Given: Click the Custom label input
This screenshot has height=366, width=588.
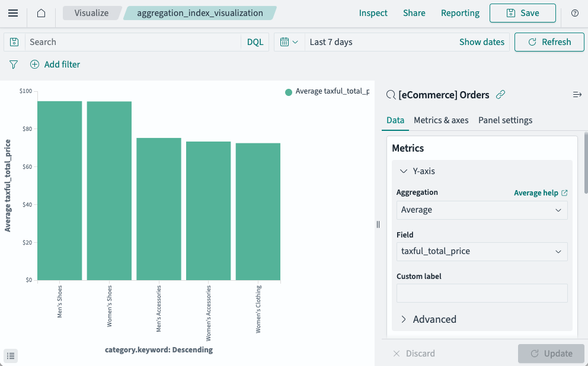Looking at the screenshot, I should [x=482, y=293].
